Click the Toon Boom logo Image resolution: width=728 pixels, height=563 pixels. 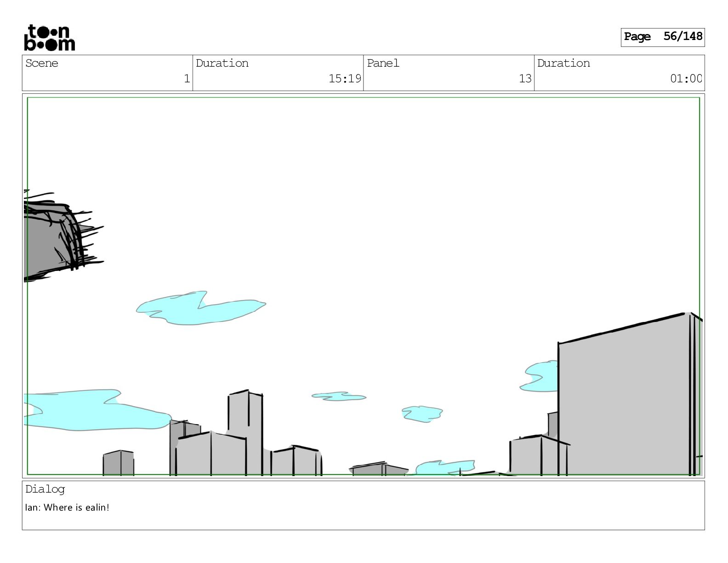click(x=49, y=38)
